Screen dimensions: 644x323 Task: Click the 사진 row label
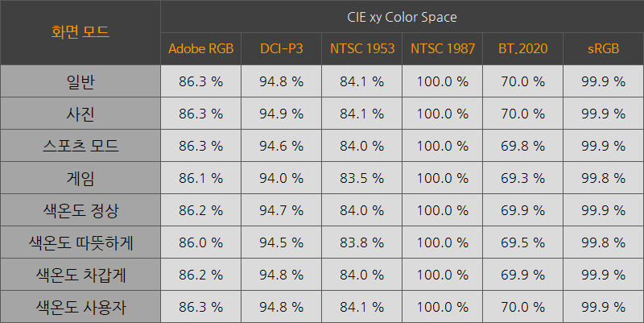tap(80, 114)
